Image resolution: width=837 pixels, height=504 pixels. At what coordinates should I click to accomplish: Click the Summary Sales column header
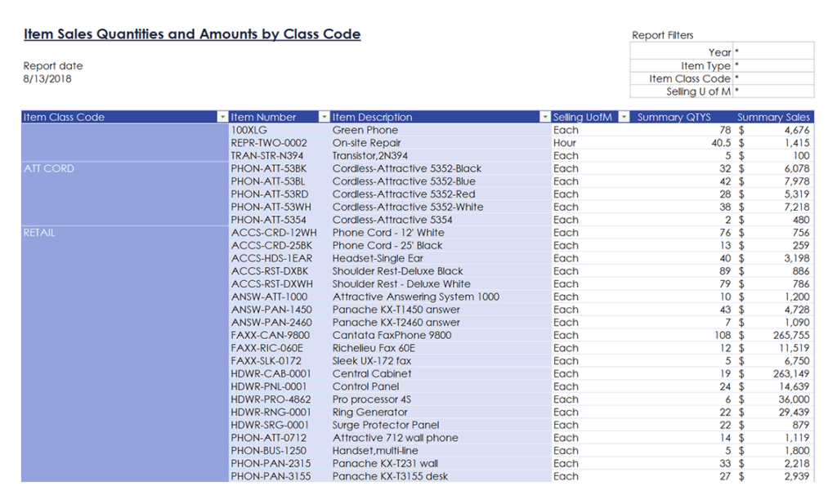(x=772, y=117)
